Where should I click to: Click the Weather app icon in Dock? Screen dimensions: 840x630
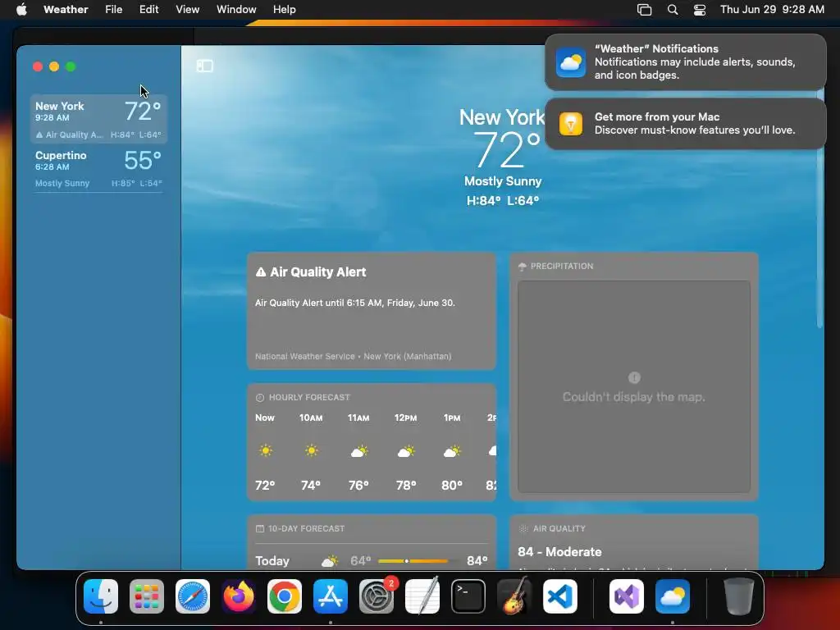(x=673, y=596)
